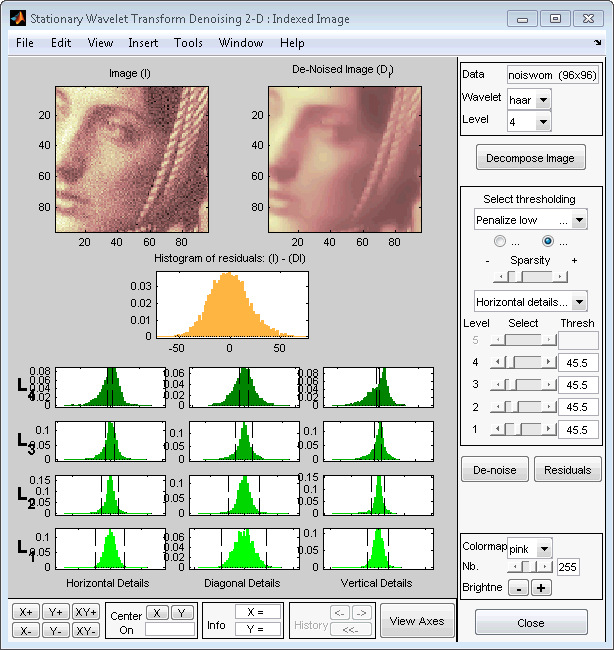614x650 pixels.
Task: Click the MATLAB logo in title bar
Action: coord(17,18)
